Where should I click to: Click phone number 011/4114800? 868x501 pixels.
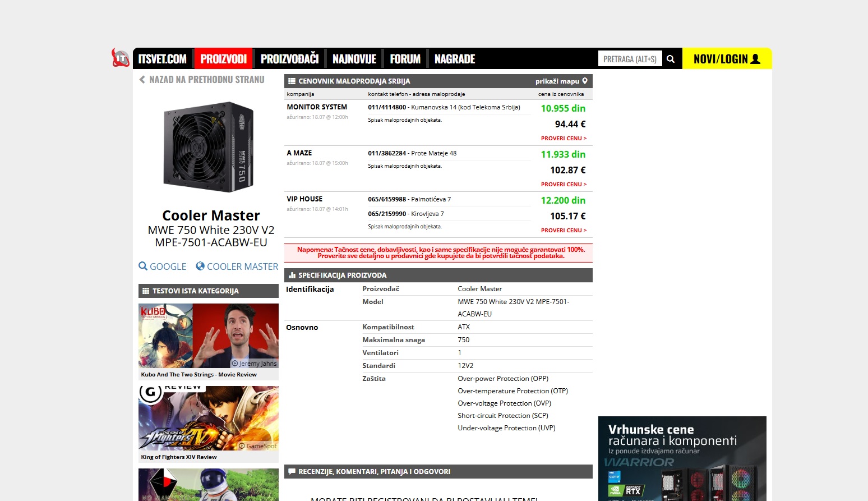coord(387,107)
